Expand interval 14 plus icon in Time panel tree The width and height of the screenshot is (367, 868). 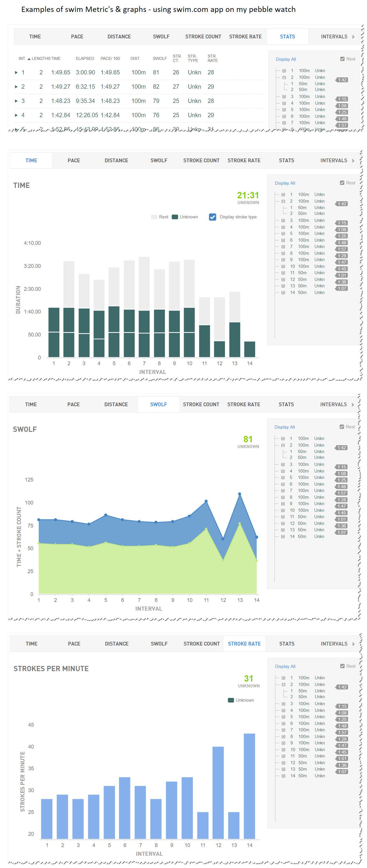click(283, 293)
